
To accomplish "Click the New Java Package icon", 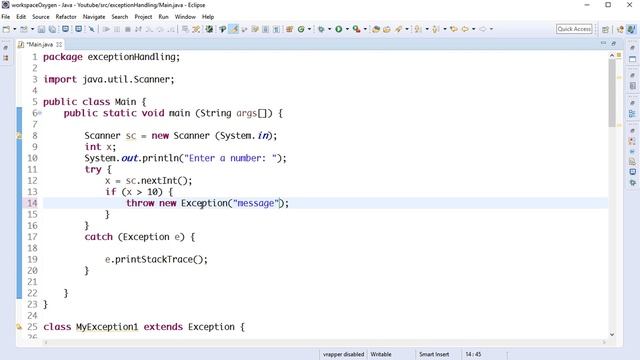I will click(x=289, y=29).
